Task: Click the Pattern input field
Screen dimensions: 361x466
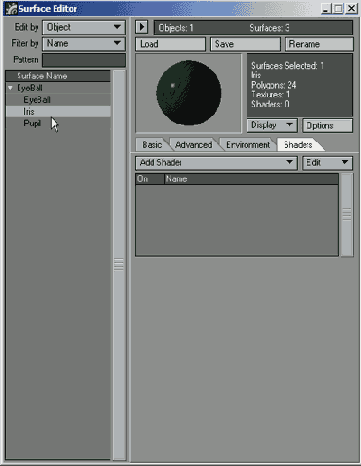Action: point(84,60)
